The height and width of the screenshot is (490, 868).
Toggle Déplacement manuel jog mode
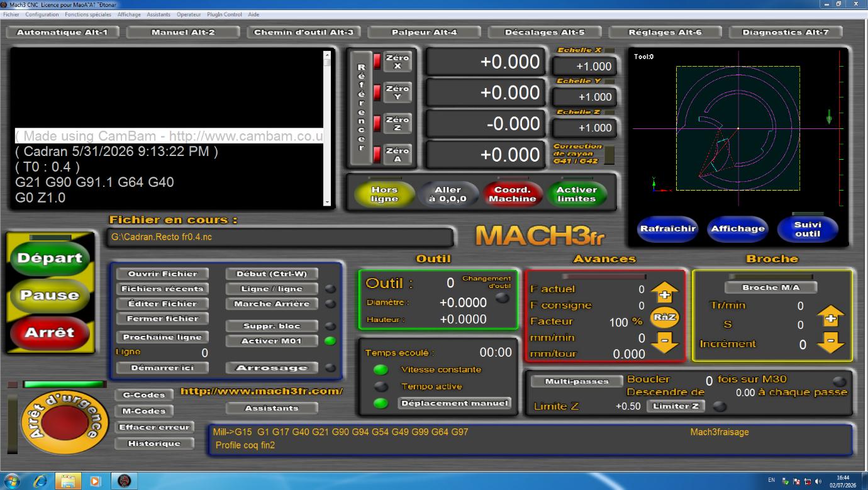(x=455, y=403)
